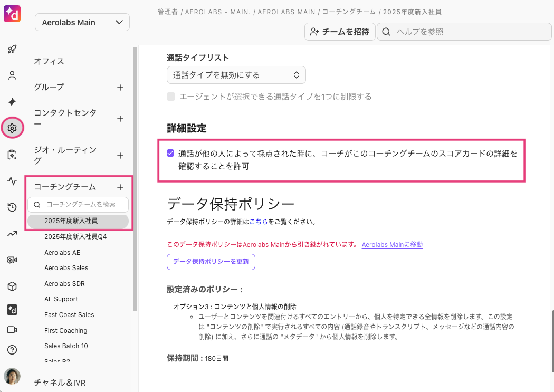
Task: Click the チームを招待 button
Action: [x=340, y=32]
